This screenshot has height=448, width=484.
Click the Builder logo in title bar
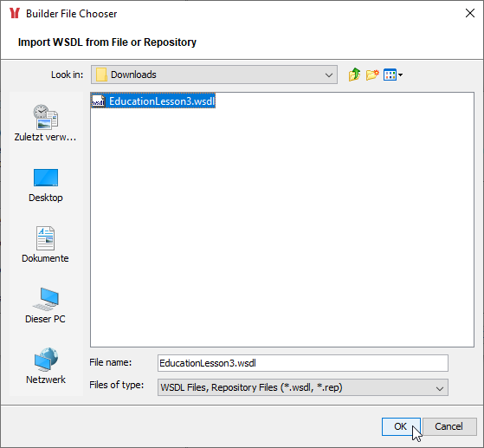click(x=15, y=13)
